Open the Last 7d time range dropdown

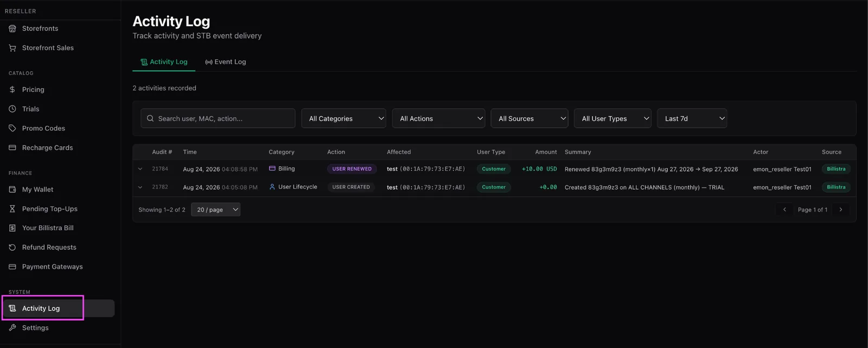(x=692, y=118)
